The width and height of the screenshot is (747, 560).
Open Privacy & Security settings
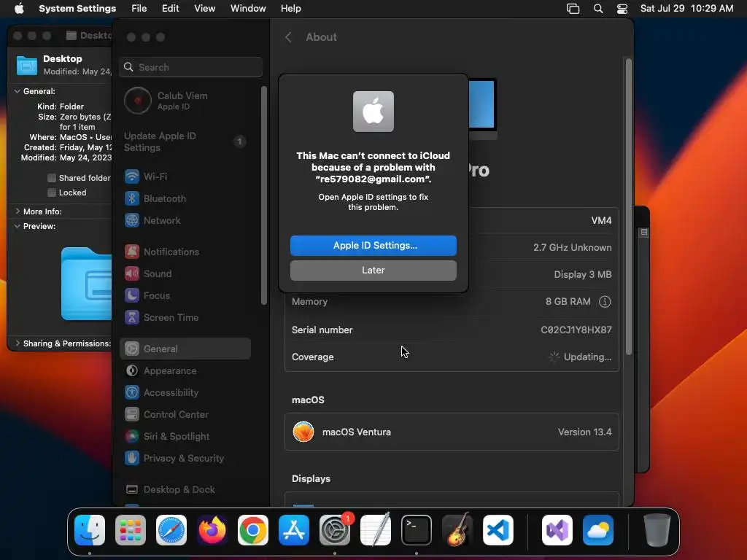pyautogui.click(x=185, y=458)
